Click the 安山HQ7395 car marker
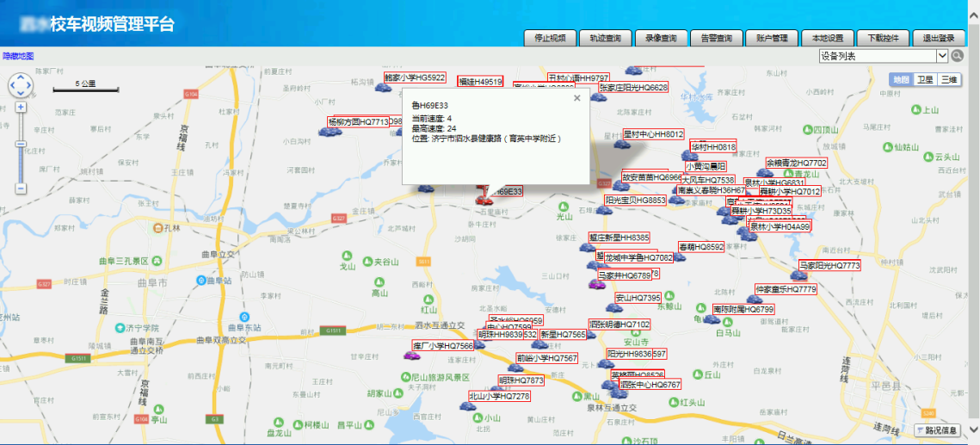Image resolution: width=980 pixels, height=445 pixels. [x=613, y=307]
